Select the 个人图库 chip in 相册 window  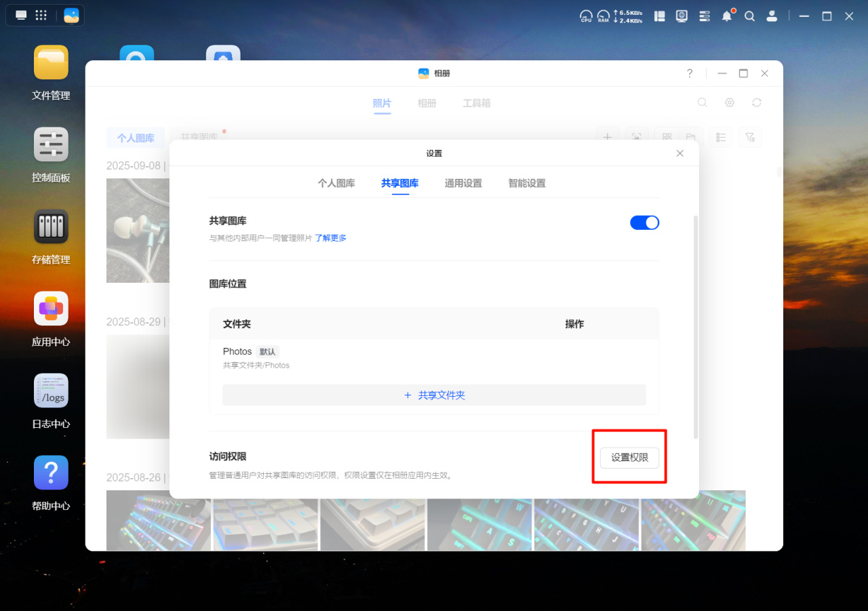(136, 138)
